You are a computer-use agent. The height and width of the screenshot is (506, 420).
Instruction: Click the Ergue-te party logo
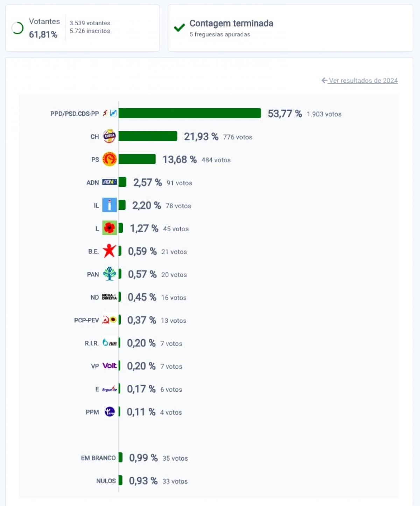(109, 389)
